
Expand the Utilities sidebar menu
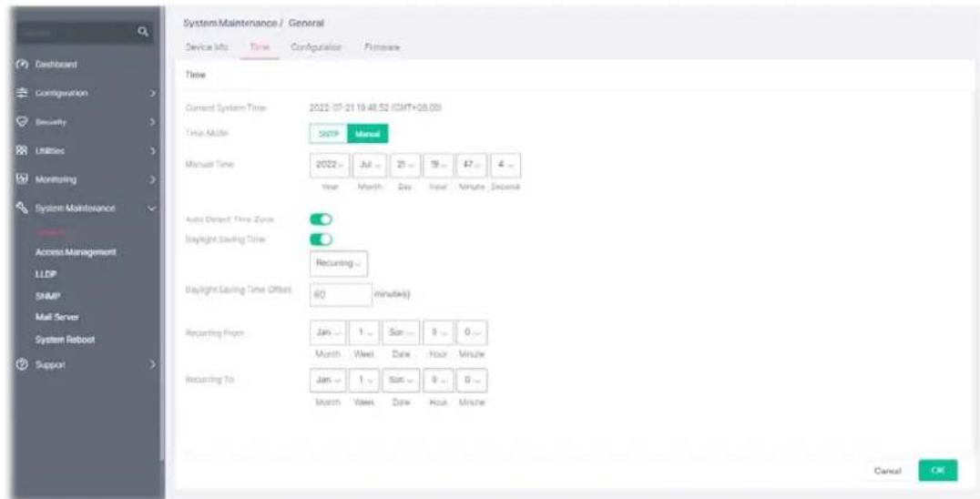(152, 150)
